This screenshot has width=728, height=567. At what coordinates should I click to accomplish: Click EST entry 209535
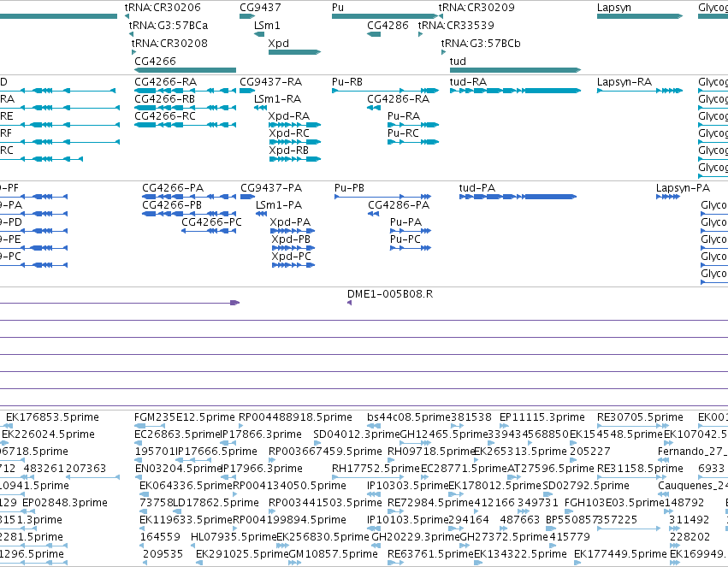[163, 554]
